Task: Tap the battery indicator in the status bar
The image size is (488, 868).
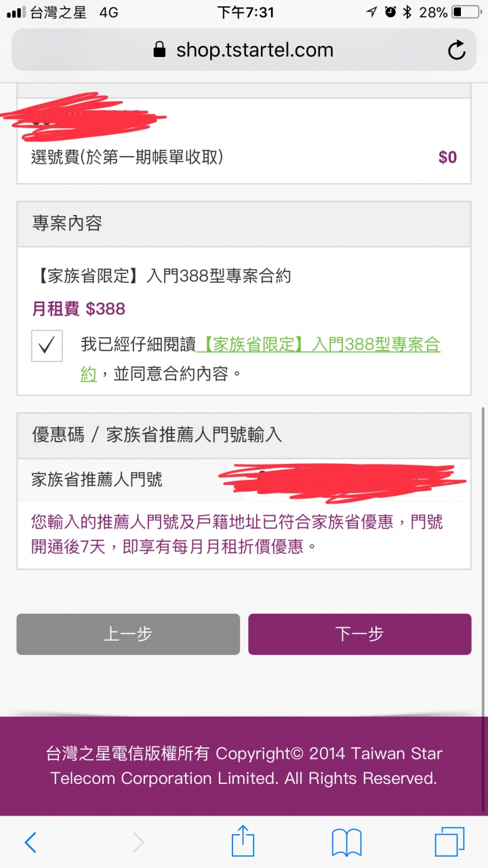Action: click(x=466, y=12)
